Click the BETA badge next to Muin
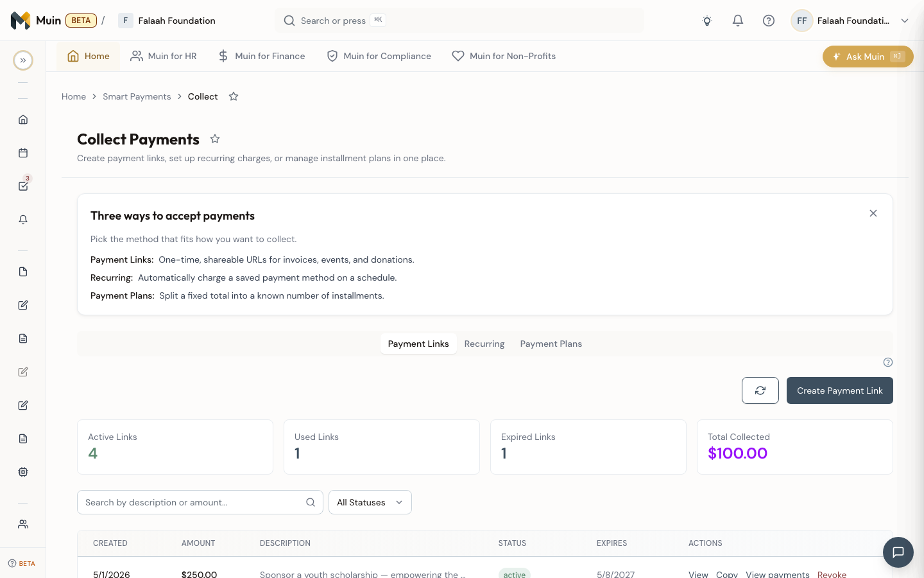924x578 pixels. point(81,21)
